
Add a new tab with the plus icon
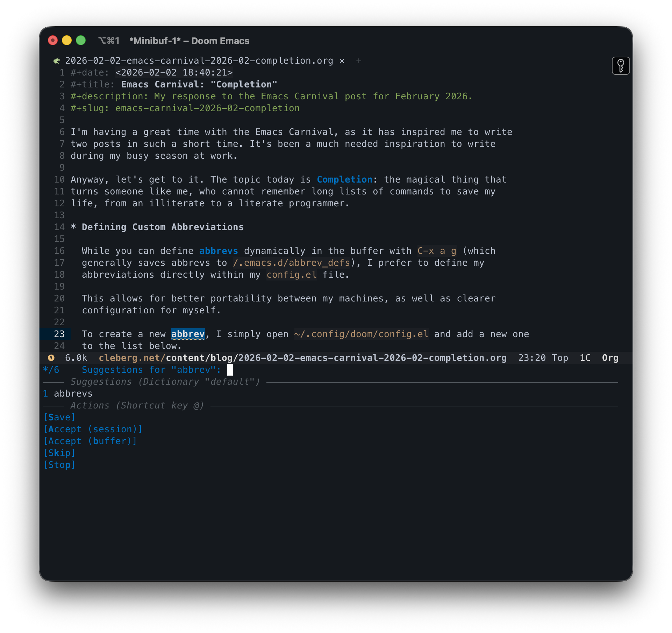[358, 61]
